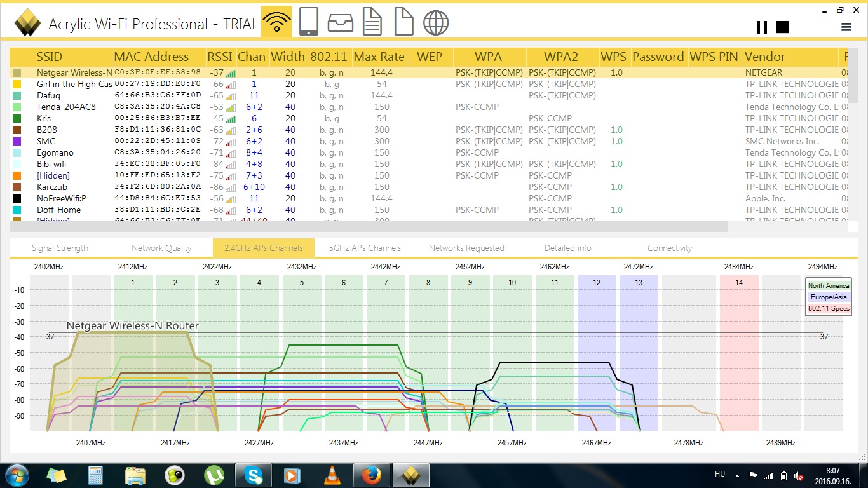Click the Apple. Inc. vendor cell
The image size is (868, 488).
765,198
